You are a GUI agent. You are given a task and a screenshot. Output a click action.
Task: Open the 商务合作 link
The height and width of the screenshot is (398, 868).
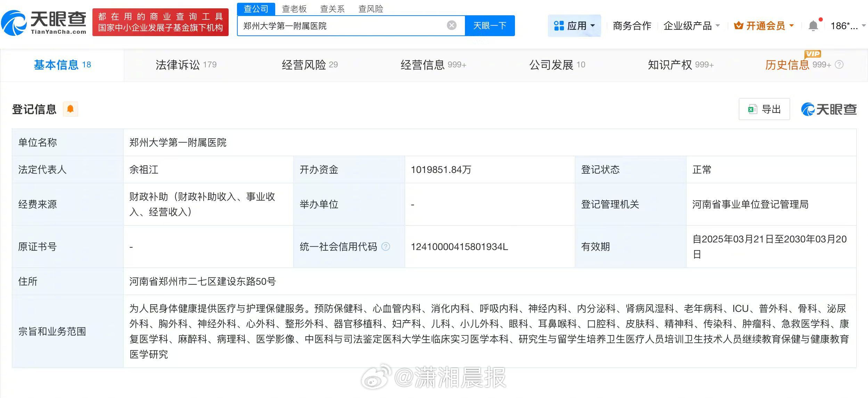click(632, 26)
